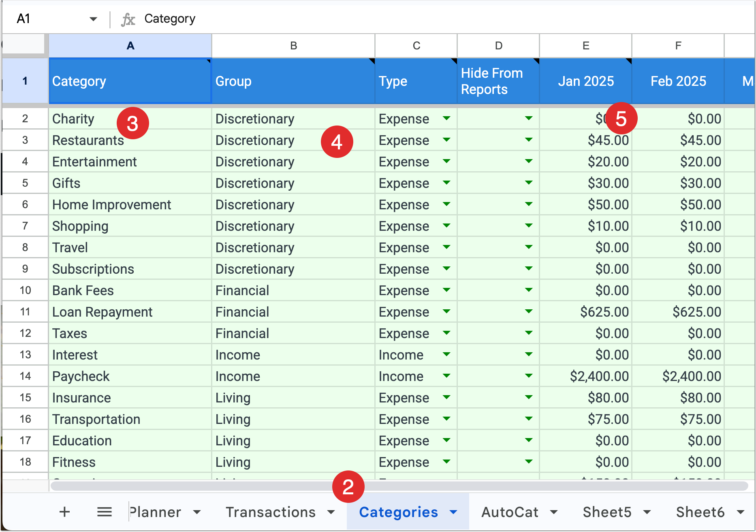Open the Sheet5 tab
The height and width of the screenshot is (532, 756).
coord(607,512)
